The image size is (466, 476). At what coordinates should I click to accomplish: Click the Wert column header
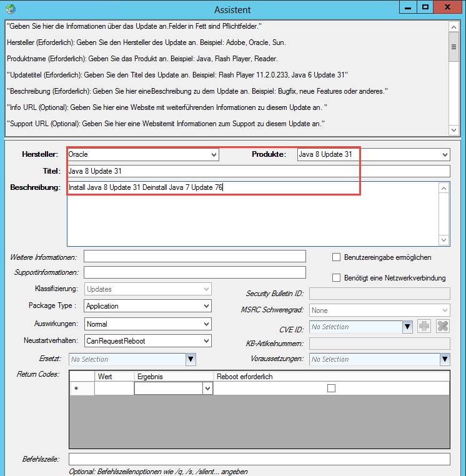tap(114, 377)
